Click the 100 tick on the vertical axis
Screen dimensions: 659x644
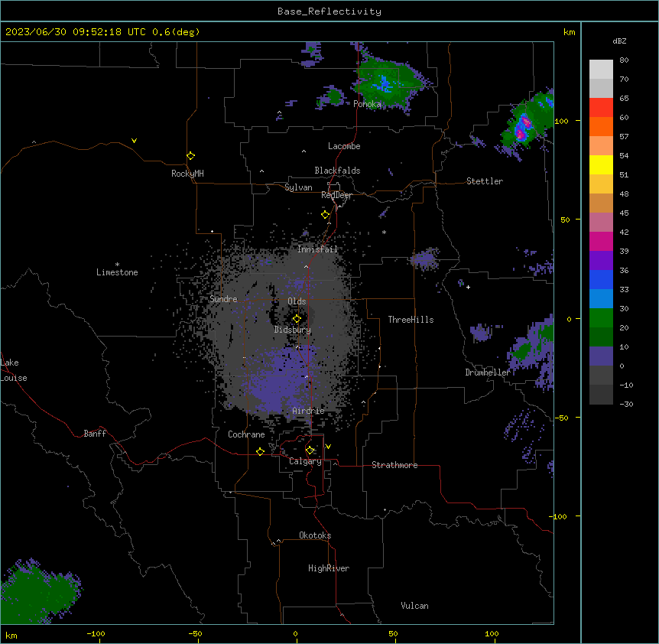point(561,121)
